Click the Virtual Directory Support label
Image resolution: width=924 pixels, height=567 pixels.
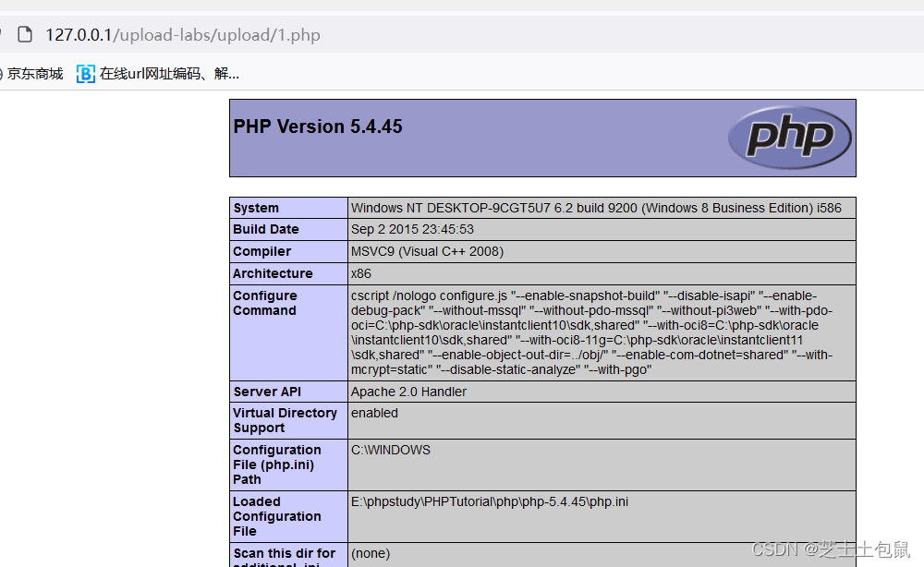pyautogui.click(x=285, y=420)
